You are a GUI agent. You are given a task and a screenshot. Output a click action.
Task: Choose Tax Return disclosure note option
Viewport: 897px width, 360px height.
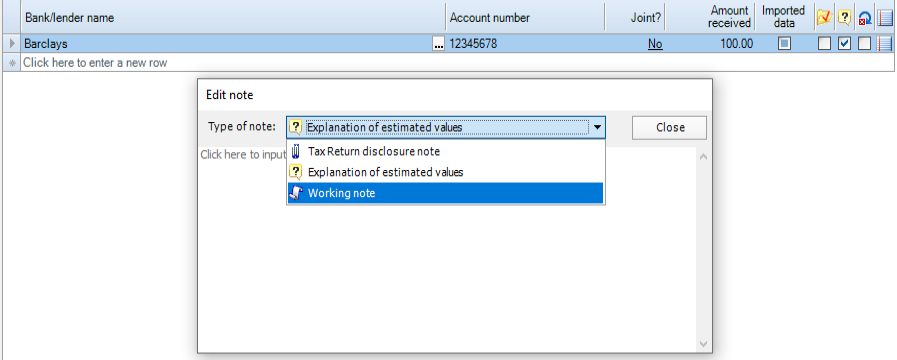click(446, 152)
